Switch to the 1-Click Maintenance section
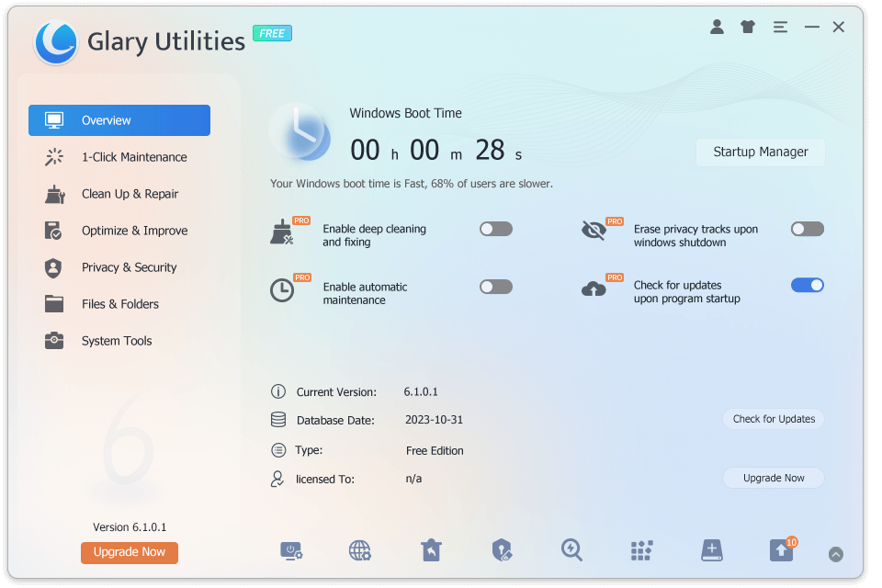Image resolution: width=882 pixels, height=588 pixels. (119, 157)
